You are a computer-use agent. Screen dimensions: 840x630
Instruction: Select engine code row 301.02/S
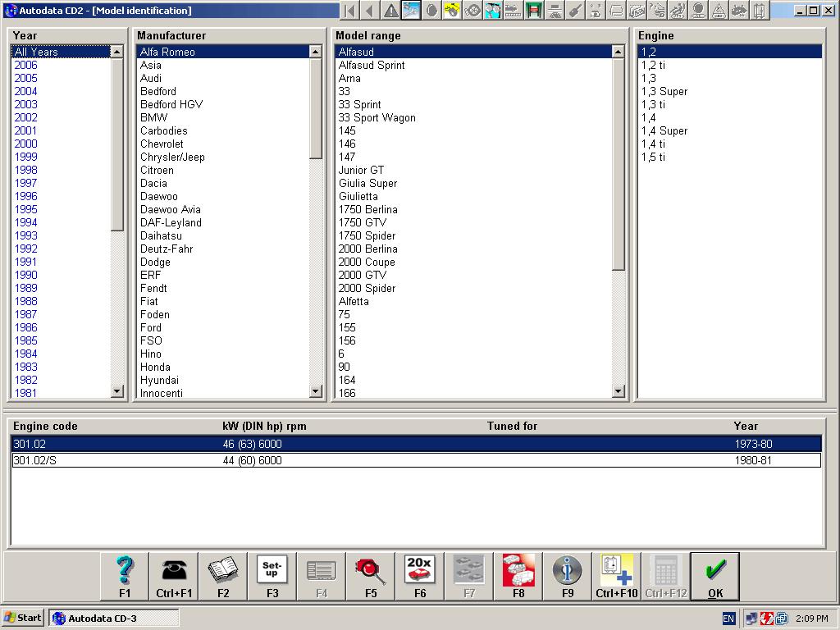[x=416, y=460]
